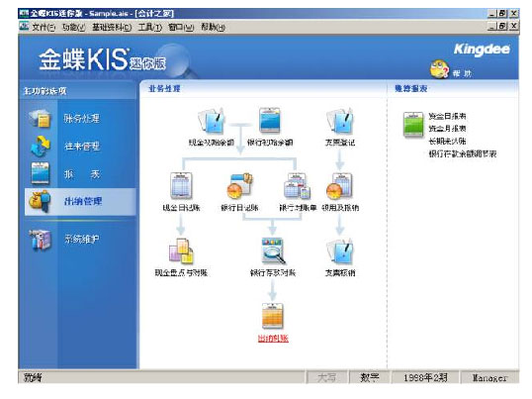This screenshot has width=532, height=399.
Task: Launch 银行存款对账 magnifier icon
Action: pos(273,251)
